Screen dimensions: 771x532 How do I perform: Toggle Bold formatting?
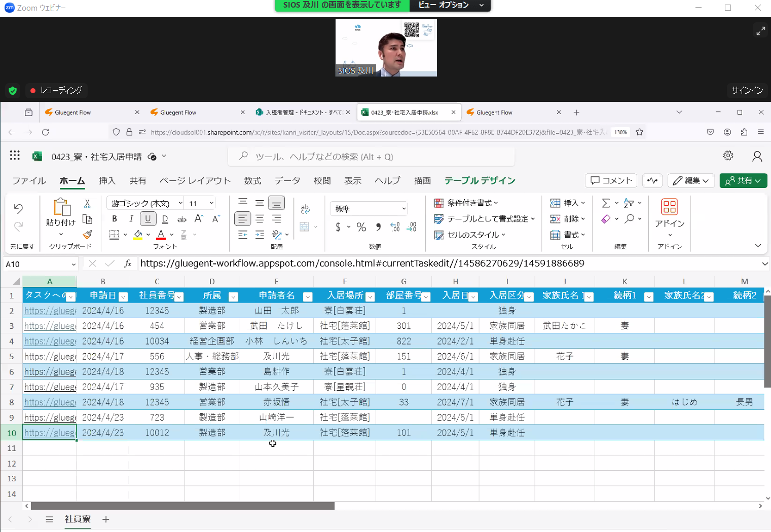[x=115, y=219]
